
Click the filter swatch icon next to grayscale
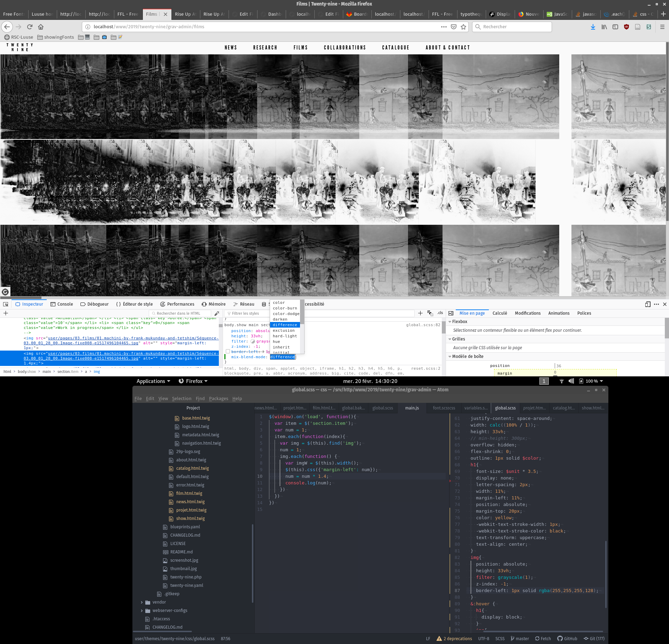[x=253, y=342]
